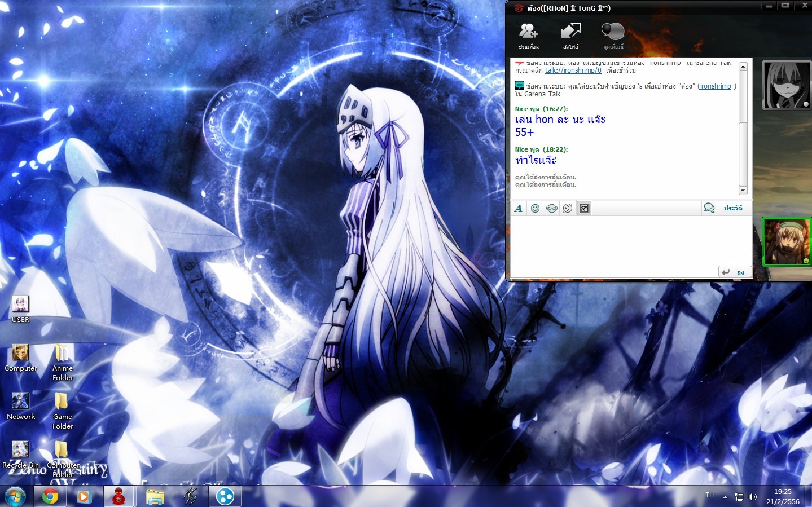Click the round face icon beside the picture button
This screenshot has width=812, height=507.
(568, 208)
